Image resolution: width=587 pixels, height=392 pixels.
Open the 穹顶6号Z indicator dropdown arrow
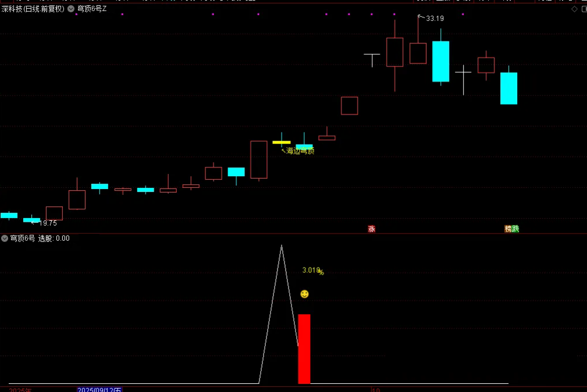(71, 9)
